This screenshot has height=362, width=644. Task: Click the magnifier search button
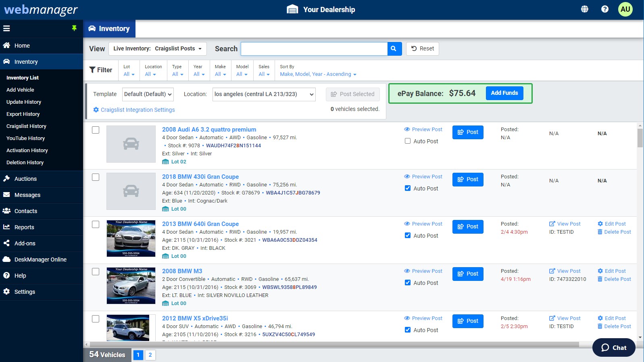394,49
